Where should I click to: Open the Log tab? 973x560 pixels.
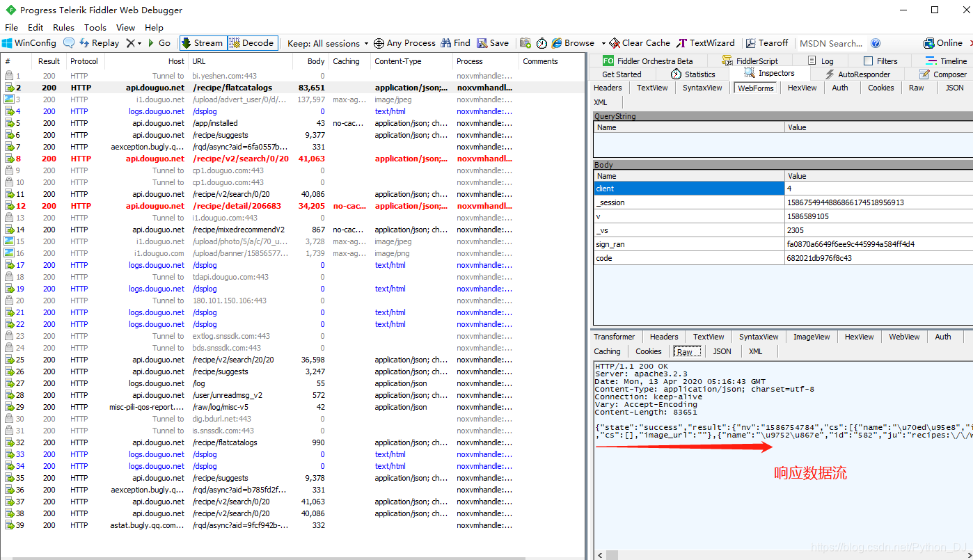point(820,61)
